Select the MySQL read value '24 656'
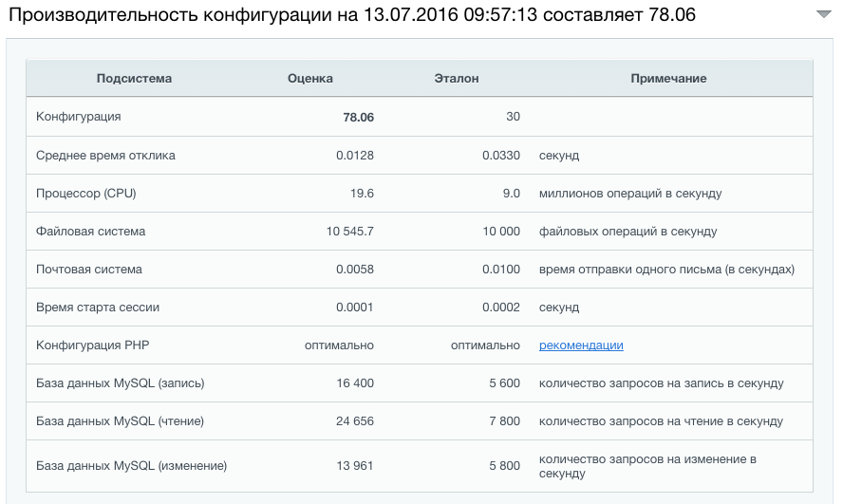This screenshot has width=843, height=504. (355, 421)
